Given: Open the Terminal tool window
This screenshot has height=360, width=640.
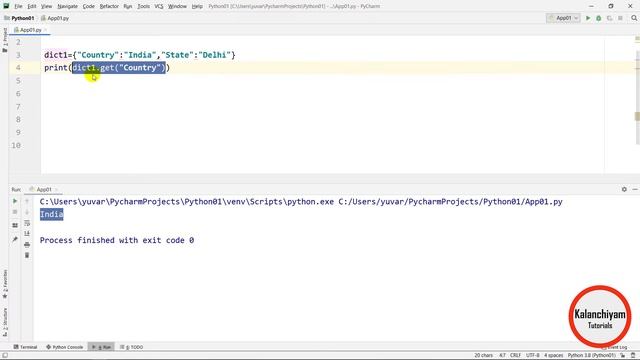Looking at the screenshot, I should [x=25, y=347].
